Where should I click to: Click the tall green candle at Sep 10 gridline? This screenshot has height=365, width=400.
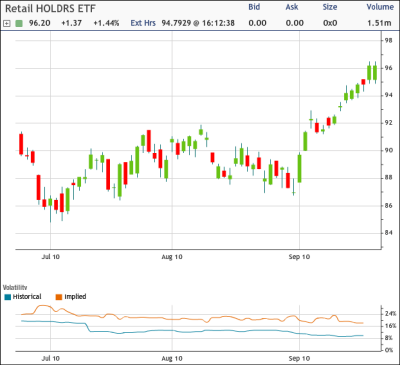299,168
